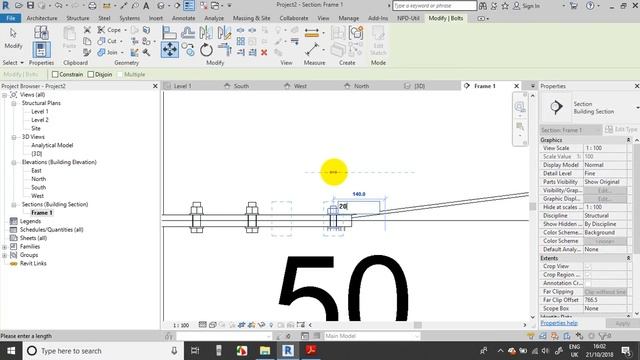Collapse the Structural Plans node
Viewport: 640px width, 360px height.
pyautogui.click(x=13, y=103)
